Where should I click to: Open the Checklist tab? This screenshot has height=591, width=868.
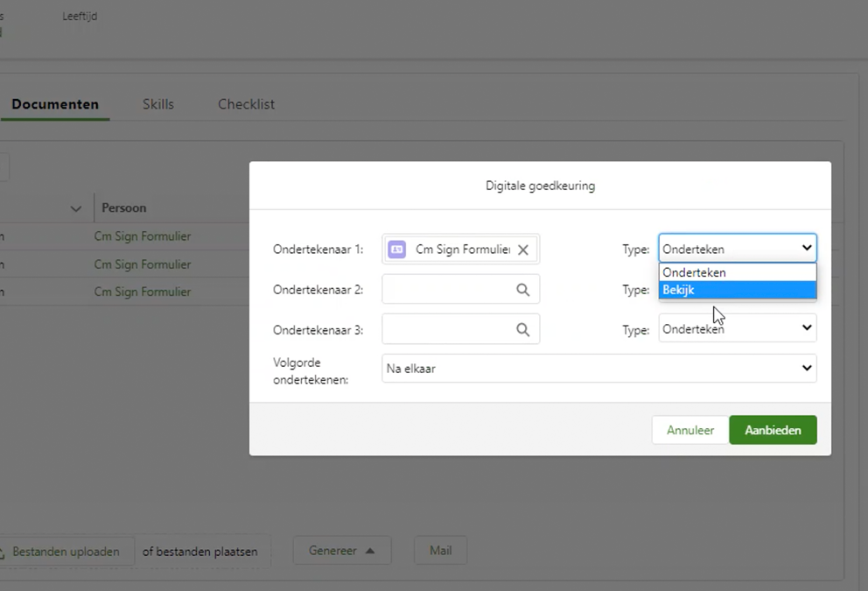246,104
